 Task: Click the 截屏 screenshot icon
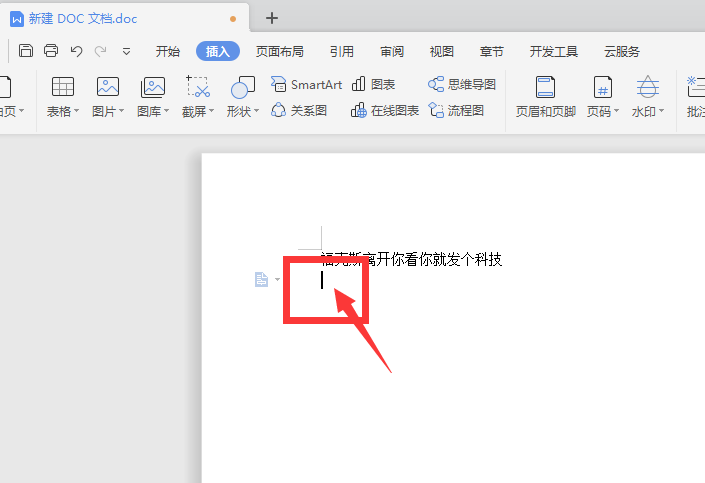coord(198,86)
